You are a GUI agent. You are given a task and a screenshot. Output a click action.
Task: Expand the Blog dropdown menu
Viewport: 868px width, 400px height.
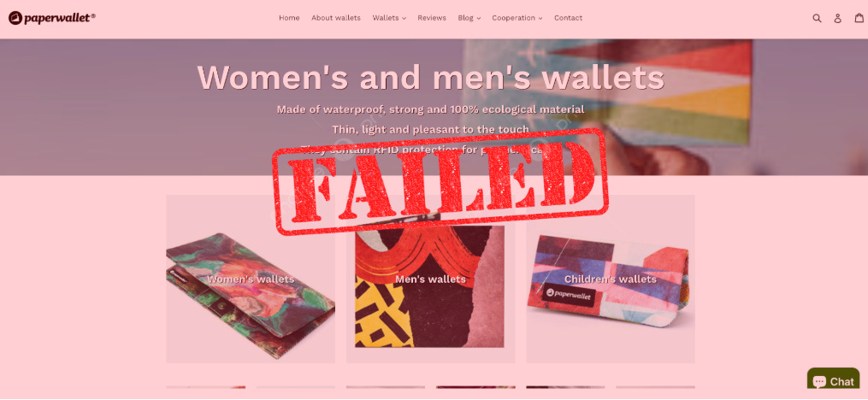469,18
